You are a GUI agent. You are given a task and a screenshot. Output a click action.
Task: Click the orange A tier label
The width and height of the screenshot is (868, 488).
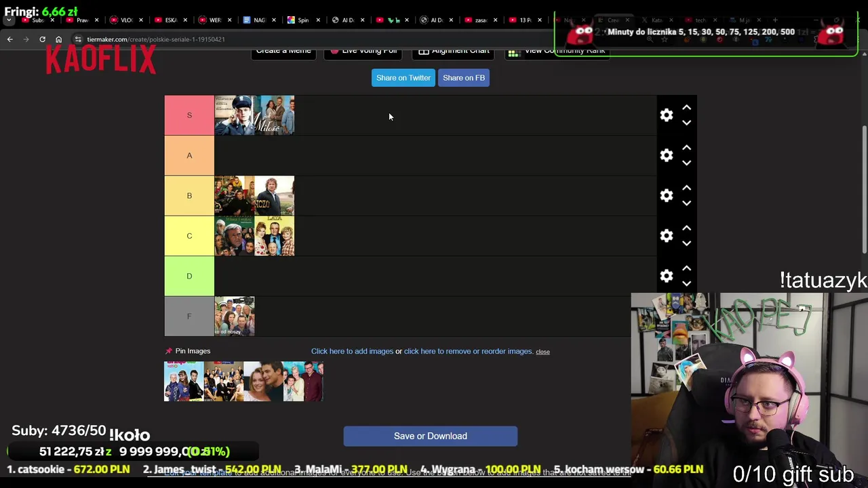coord(189,155)
